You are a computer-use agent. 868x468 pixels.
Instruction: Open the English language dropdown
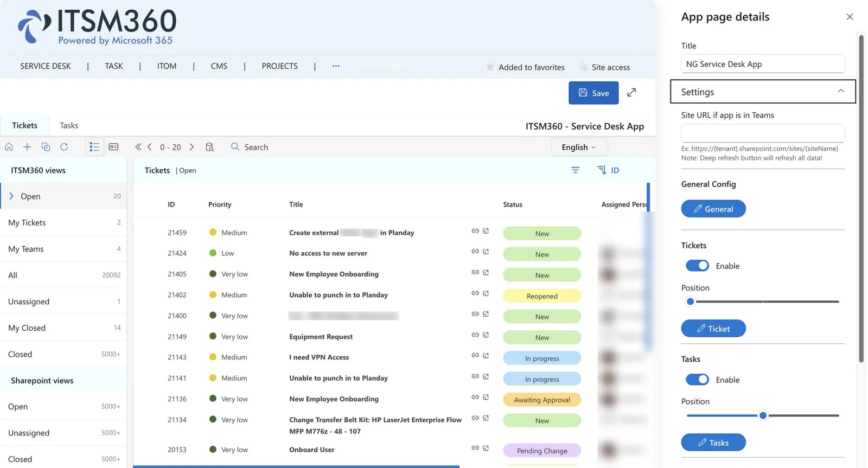579,147
